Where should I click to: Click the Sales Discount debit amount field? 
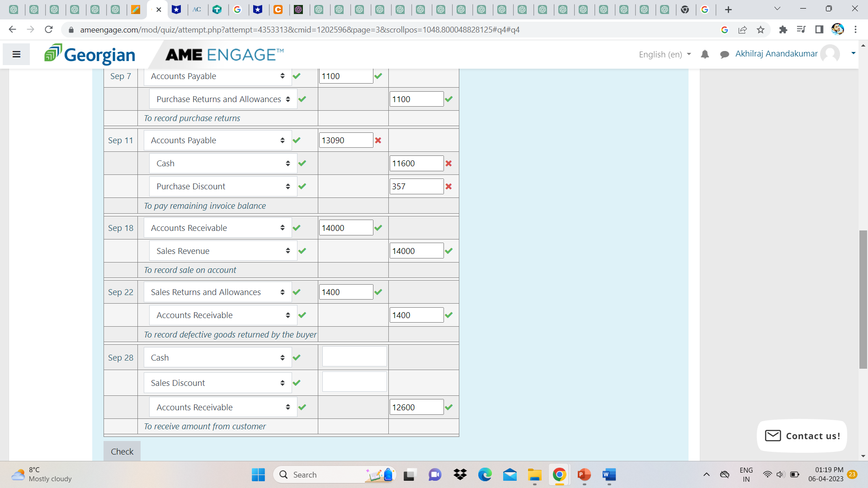pos(354,382)
